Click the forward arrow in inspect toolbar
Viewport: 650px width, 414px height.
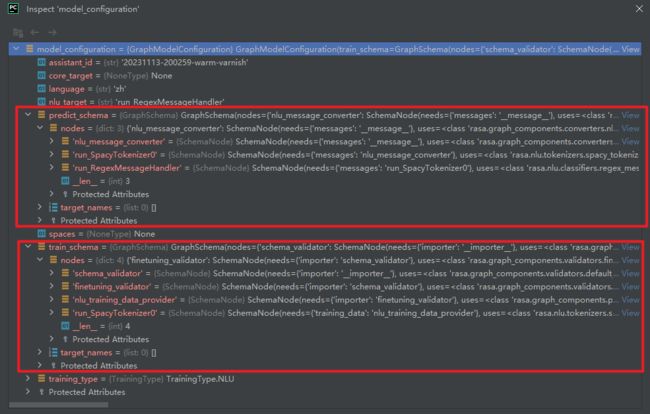(51, 33)
